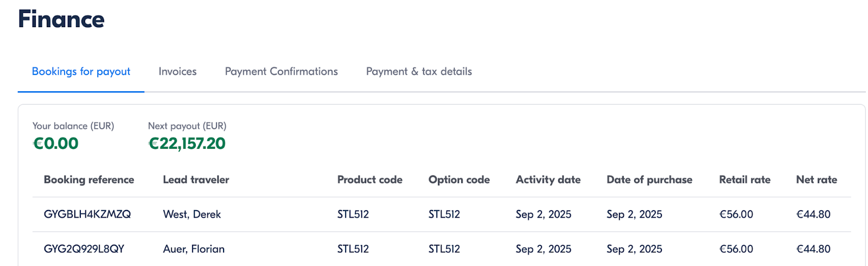Go to Payment Confirmations tab
The width and height of the screenshot is (868, 266).
tap(281, 72)
